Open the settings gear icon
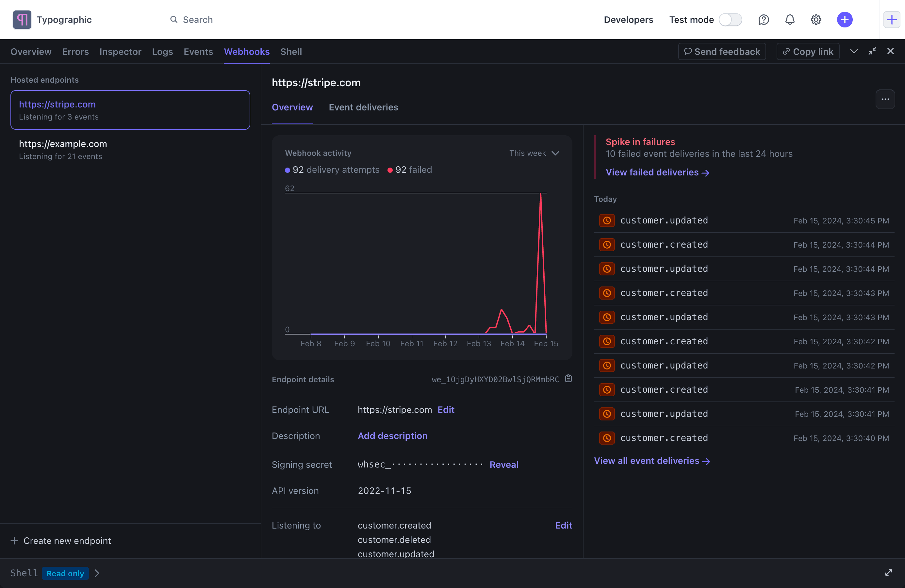 coord(816,20)
